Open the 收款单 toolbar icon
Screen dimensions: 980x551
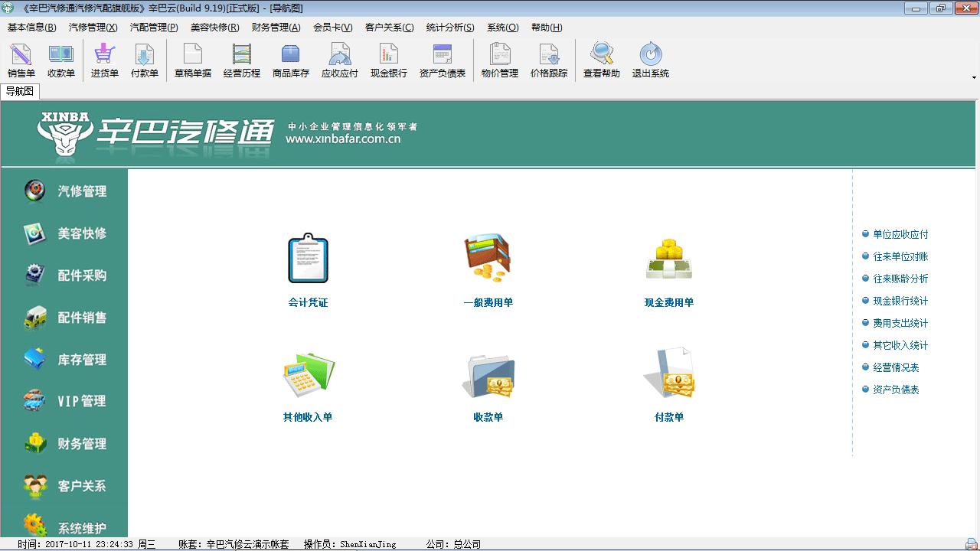point(61,60)
